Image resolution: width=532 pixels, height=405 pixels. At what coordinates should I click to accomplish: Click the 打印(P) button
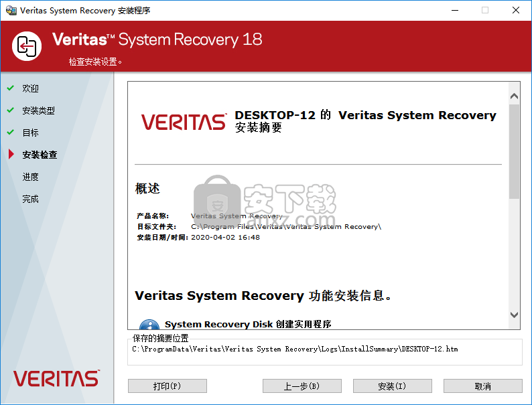(x=168, y=386)
